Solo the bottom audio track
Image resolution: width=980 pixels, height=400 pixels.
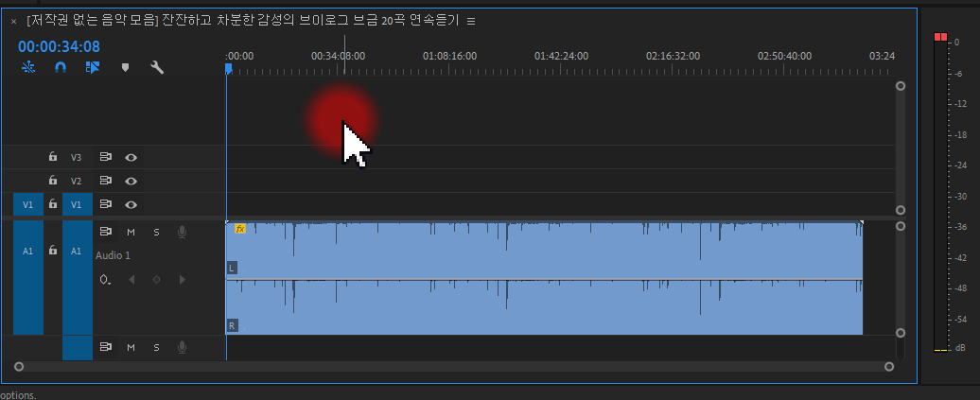coord(156,347)
